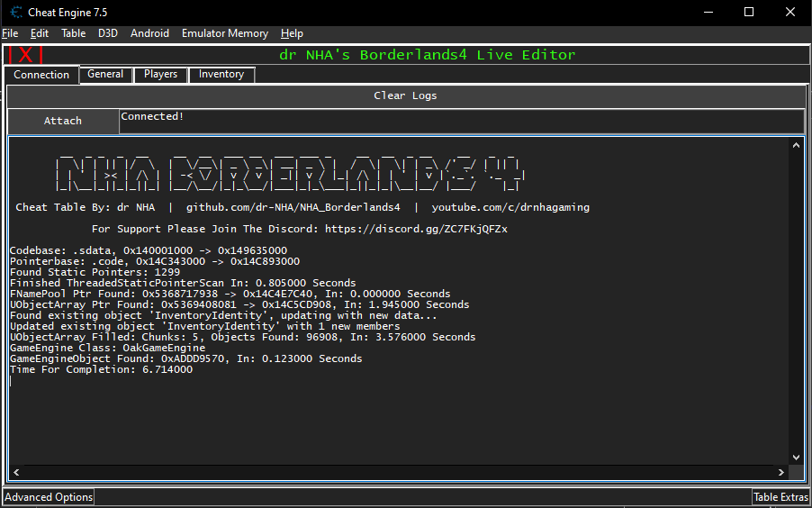Open the File menu
812x508 pixels.
tap(11, 33)
